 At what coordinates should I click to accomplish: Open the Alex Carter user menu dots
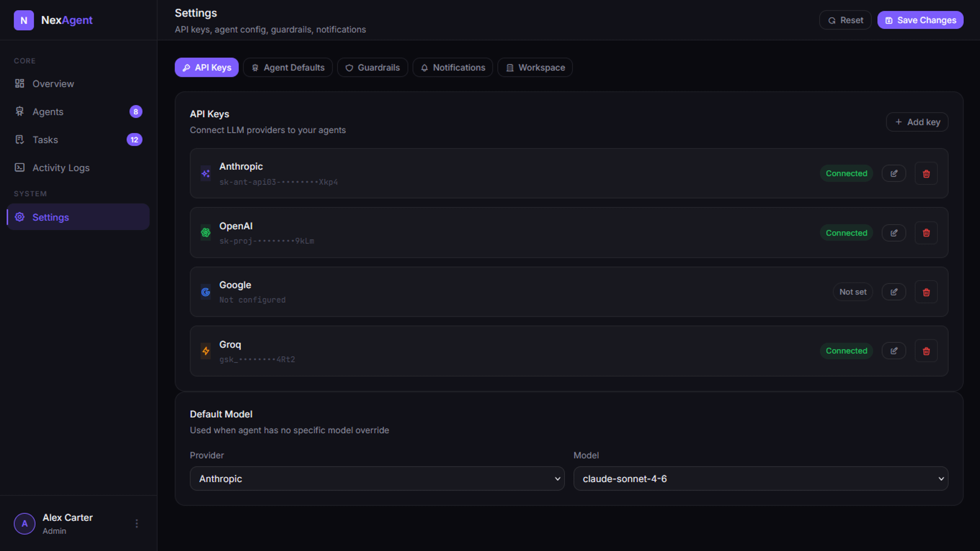coord(137,523)
